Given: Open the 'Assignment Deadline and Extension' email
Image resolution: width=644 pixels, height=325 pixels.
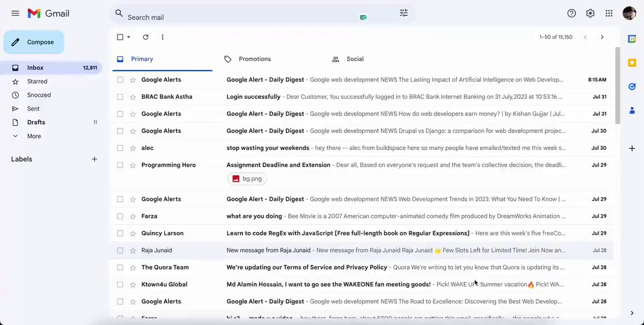Looking at the screenshot, I should pyautogui.click(x=362, y=174).
